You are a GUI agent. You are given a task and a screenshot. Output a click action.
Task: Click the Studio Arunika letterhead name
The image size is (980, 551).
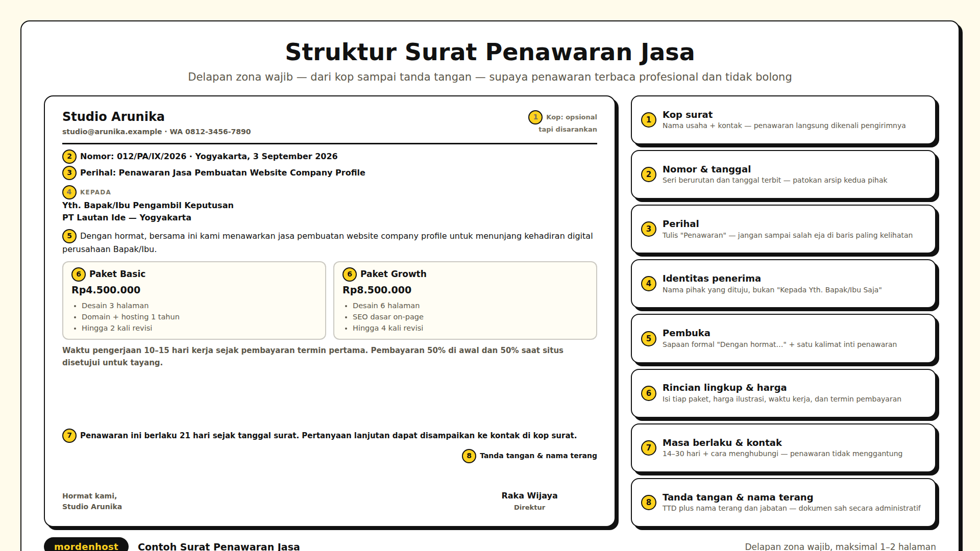(113, 117)
